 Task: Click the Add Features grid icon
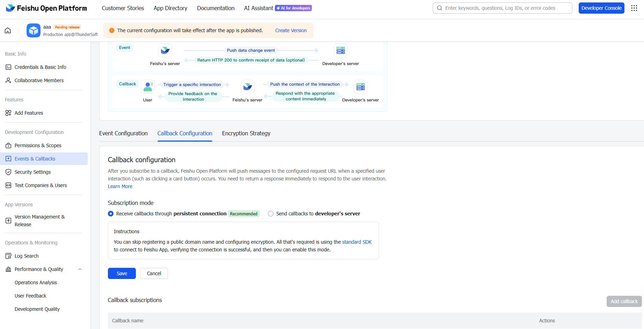coord(8,113)
